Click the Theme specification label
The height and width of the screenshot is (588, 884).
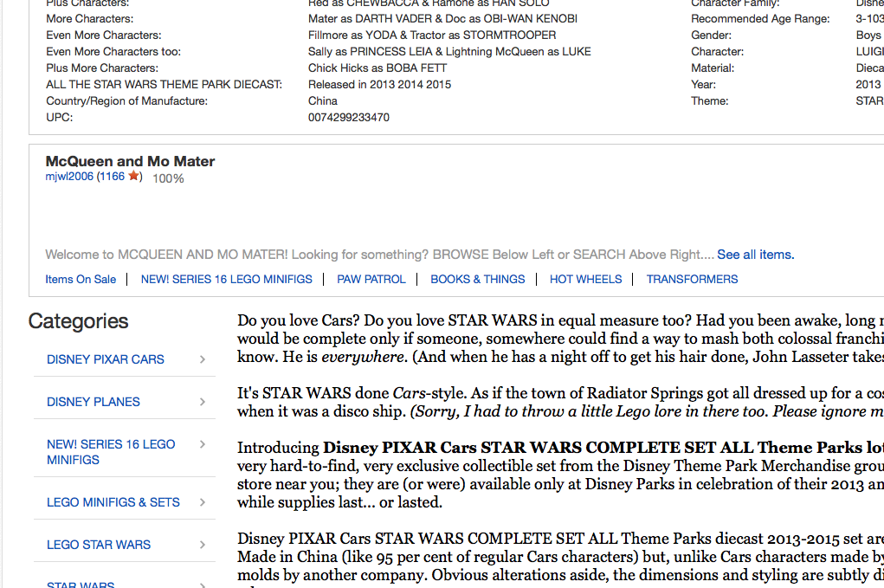click(x=710, y=101)
